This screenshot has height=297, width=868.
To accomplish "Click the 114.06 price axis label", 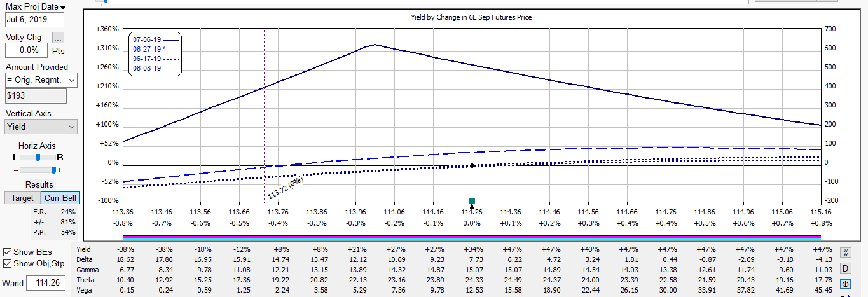I will click(394, 212).
